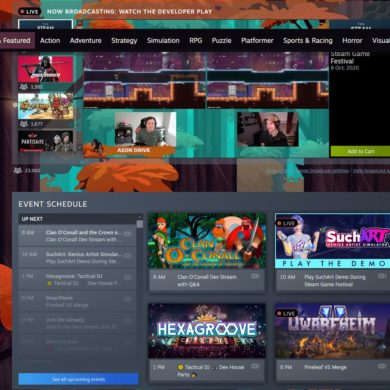Open View broadcast link under the stream
The image size is (390, 390).
371,171
